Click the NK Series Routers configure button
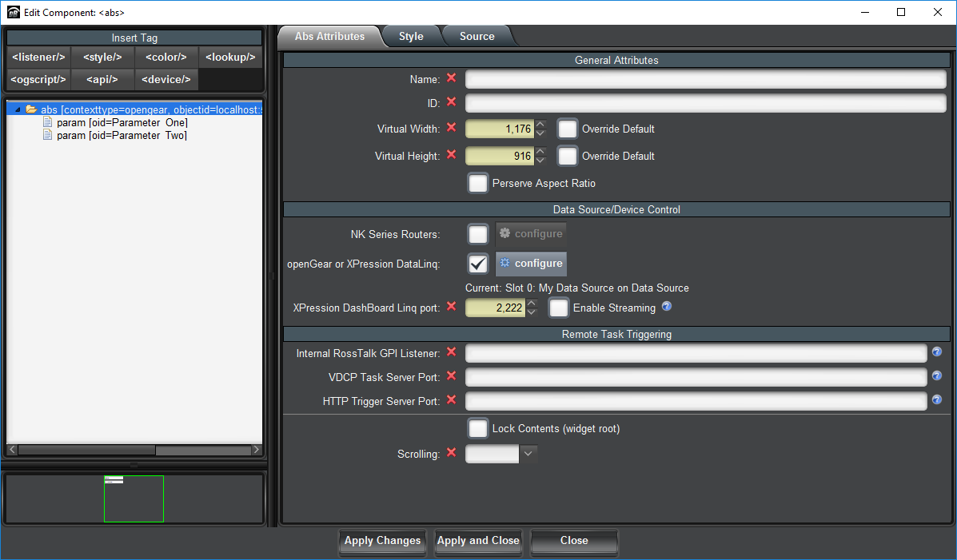This screenshot has width=957, height=560. click(531, 233)
